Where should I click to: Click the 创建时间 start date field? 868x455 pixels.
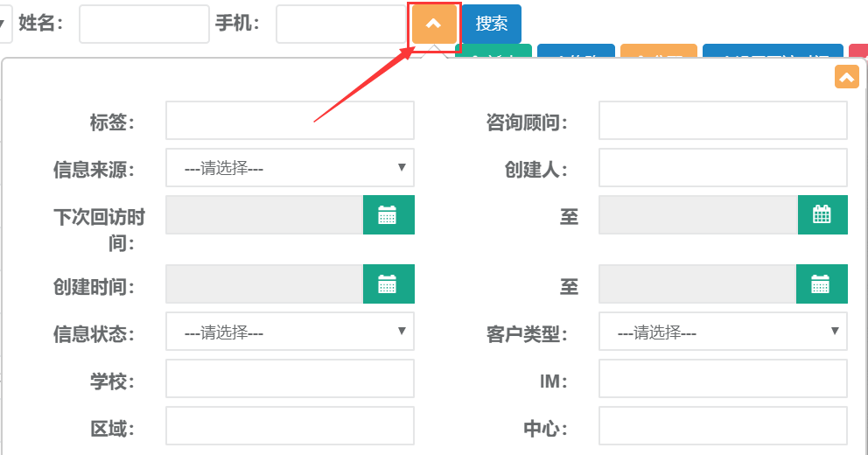click(264, 283)
